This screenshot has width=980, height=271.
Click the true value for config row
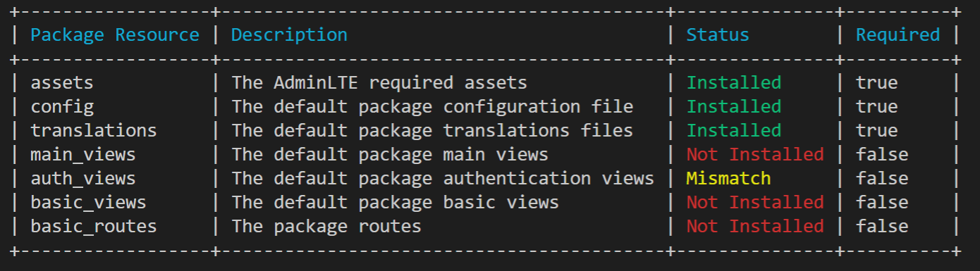click(876, 107)
